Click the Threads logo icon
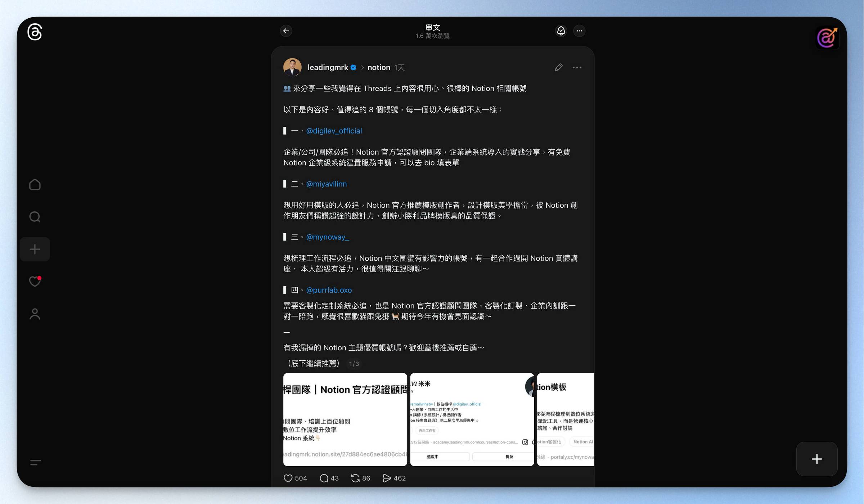864x504 pixels. pos(35,32)
